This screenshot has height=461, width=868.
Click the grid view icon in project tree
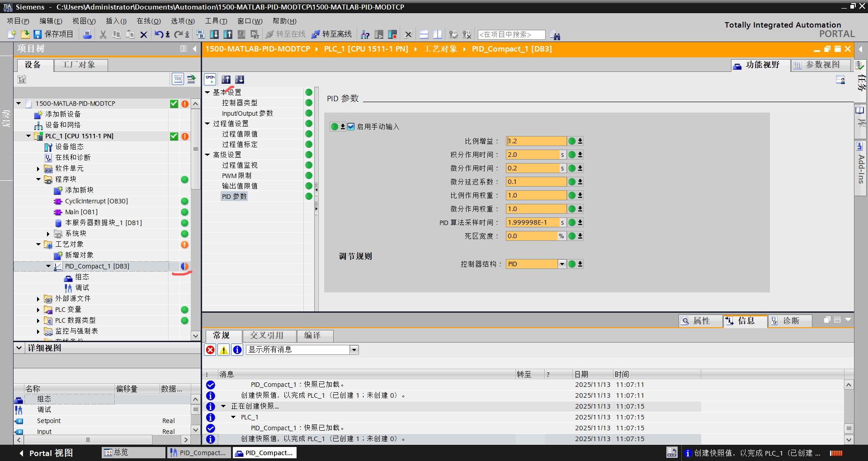click(x=178, y=79)
